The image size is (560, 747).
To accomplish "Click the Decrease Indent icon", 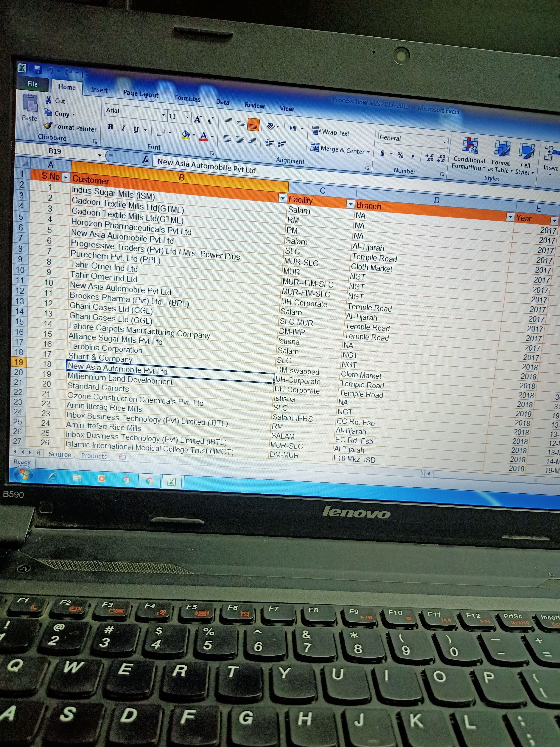I will (x=269, y=142).
